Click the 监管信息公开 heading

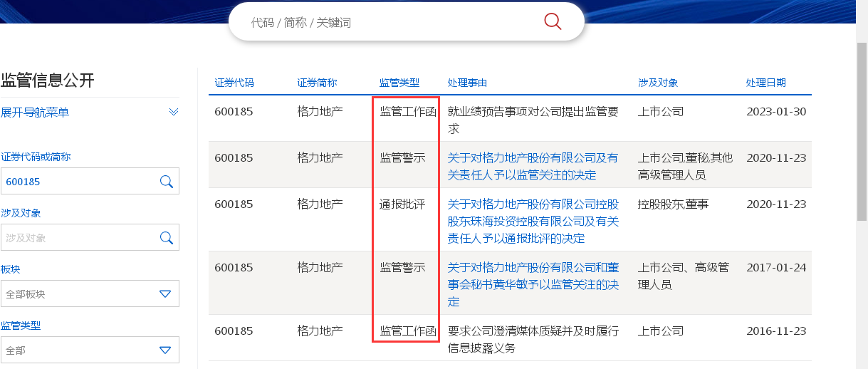(x=48, y=80)
